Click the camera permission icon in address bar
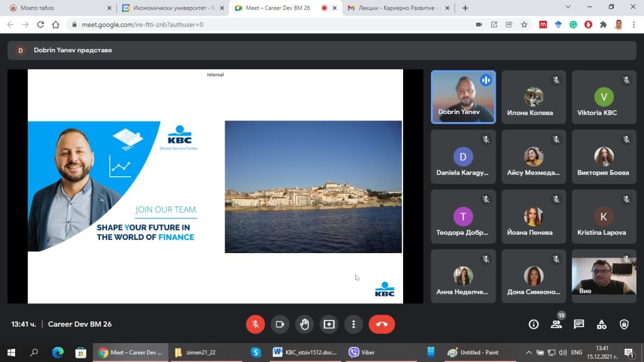 tap(479, 25)
